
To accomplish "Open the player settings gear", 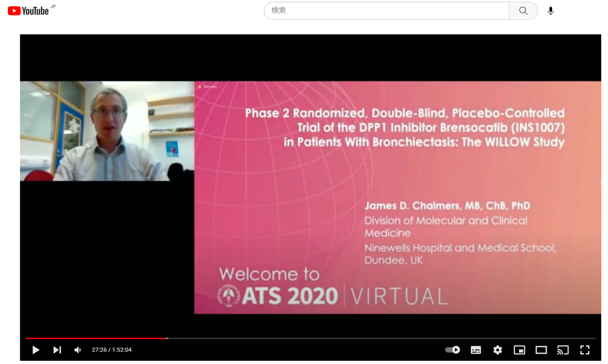I will click(498, 350).
